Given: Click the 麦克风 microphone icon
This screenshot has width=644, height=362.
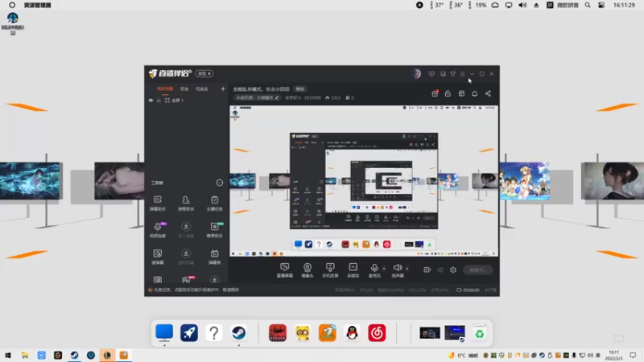Looking at the screenshot, I should point(374,268).
